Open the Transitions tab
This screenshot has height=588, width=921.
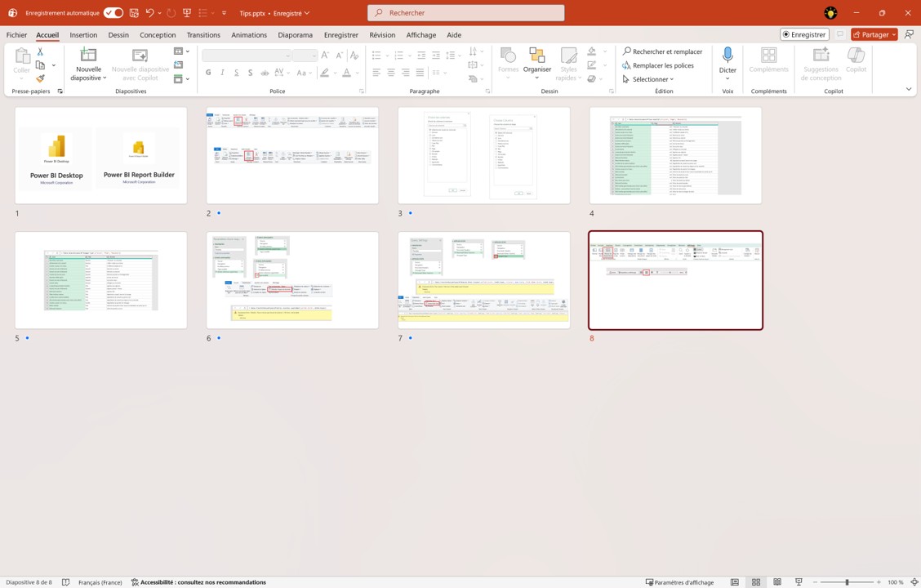point(203,35)
